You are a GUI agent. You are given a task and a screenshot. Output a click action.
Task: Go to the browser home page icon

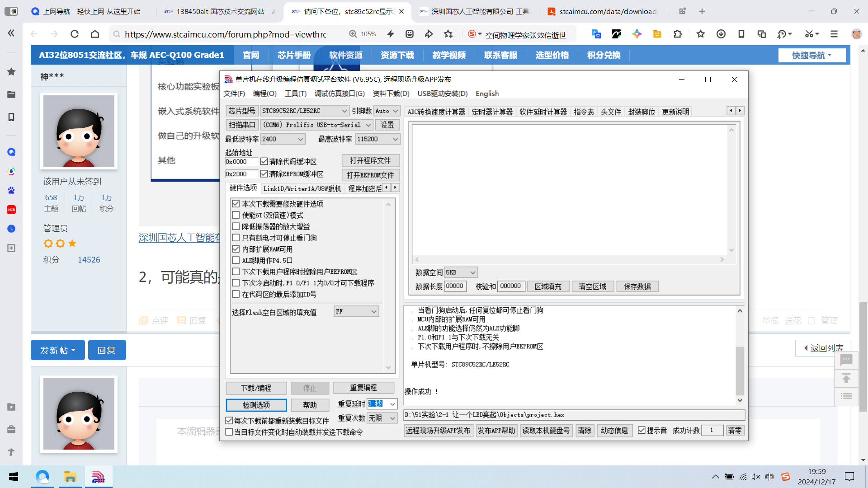tap(95, 34)
